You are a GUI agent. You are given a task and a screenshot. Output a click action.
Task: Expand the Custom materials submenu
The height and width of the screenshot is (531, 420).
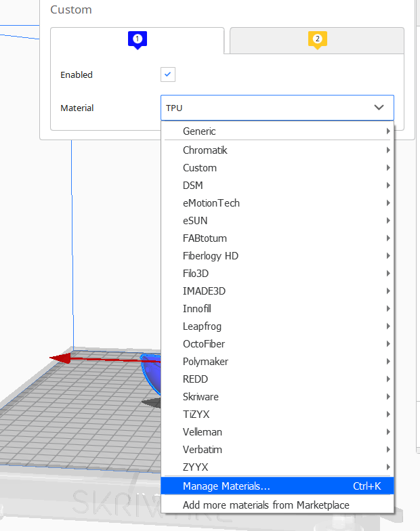tap(277, 168)
